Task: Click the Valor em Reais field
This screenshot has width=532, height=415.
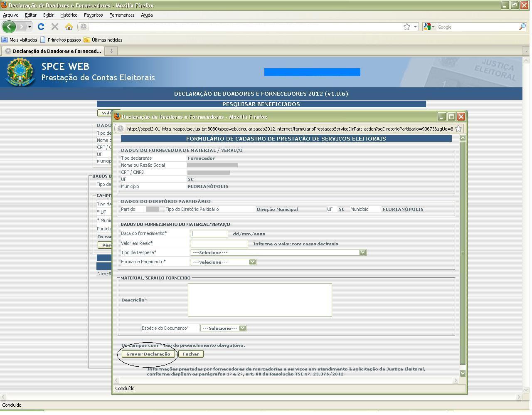Action: coord(219,244)
